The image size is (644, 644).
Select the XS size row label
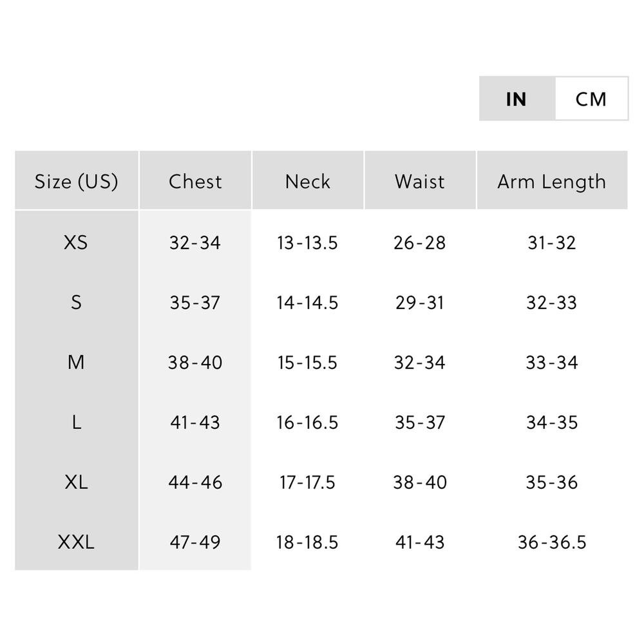pos(76,242)
